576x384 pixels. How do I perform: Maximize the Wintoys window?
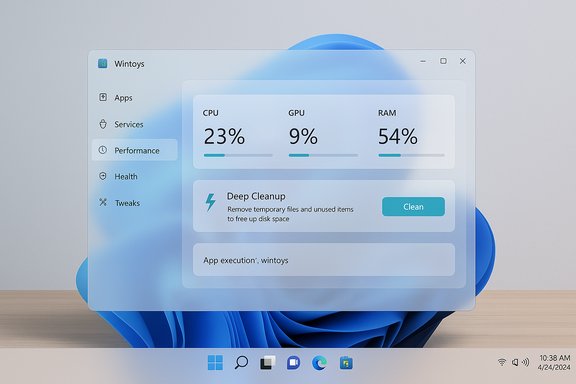coord(443,61)
